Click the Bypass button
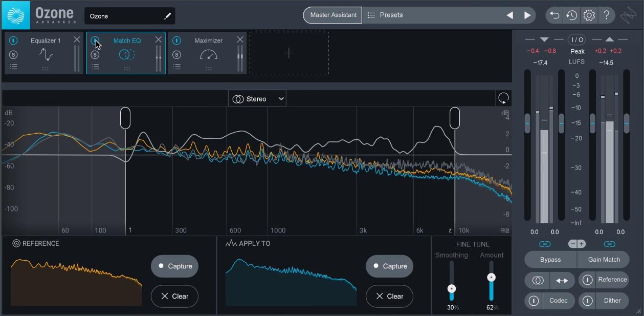The height and width of the screenshot is (316, 644). 550,260
